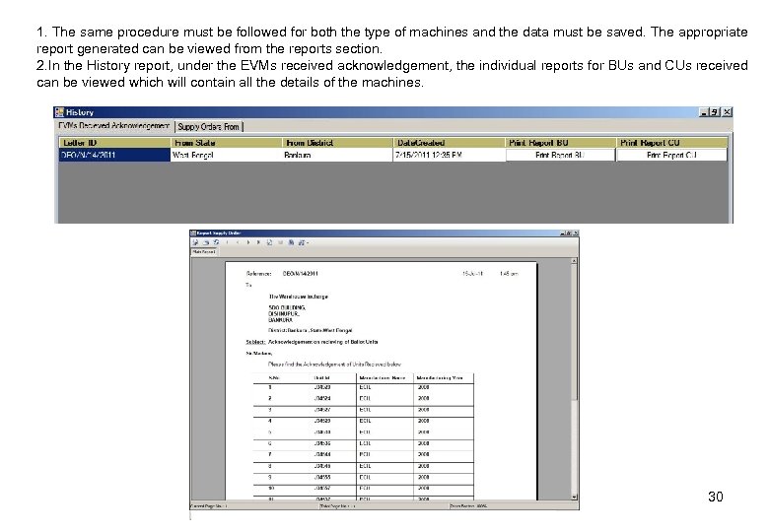Click the Print Report BU column header
This screenshot has width=769, height=532.
(x=560, y=143)
